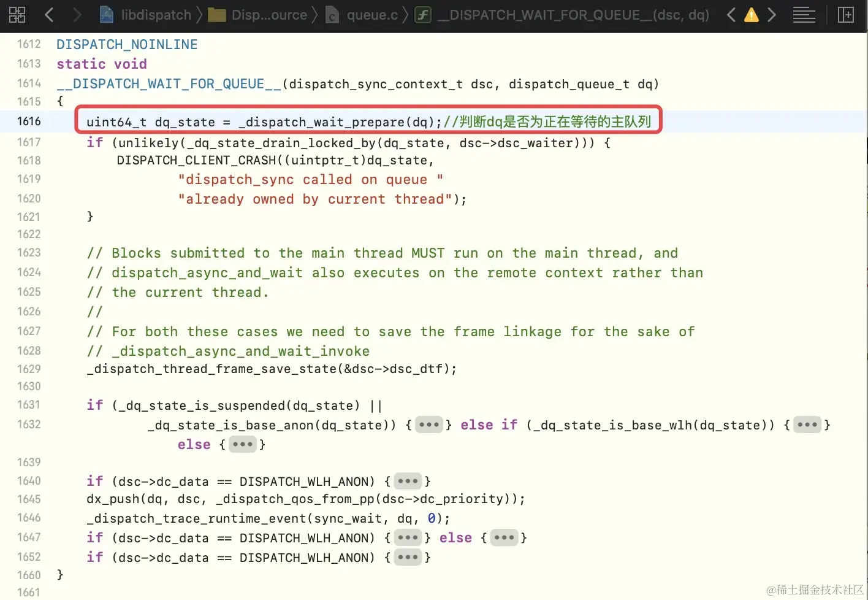Jump to next issue arrow

pos(772,15)
